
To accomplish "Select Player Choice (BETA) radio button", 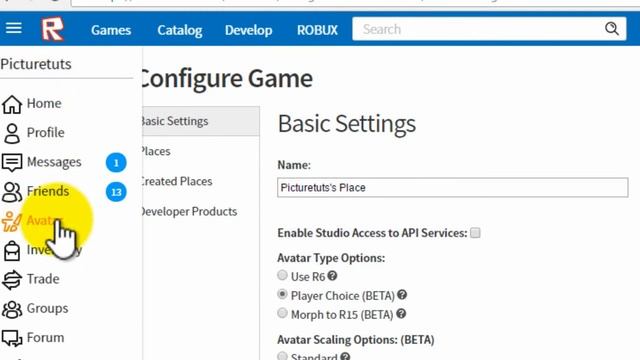I will tap(282, 294).
